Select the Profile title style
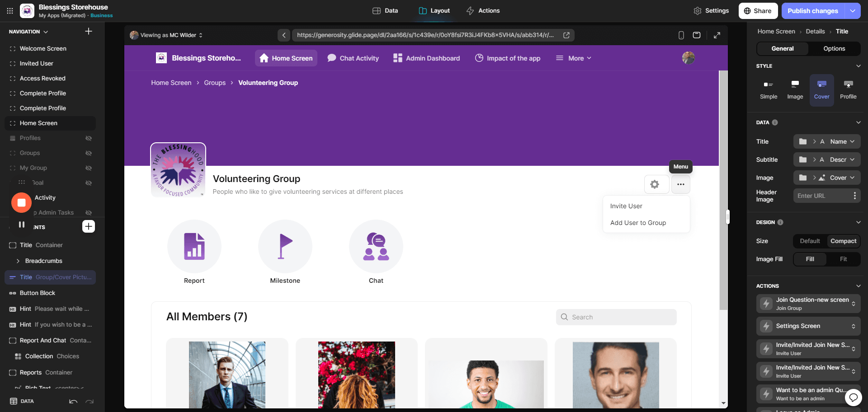The image size is (868, 412). (x=848, y=90)
